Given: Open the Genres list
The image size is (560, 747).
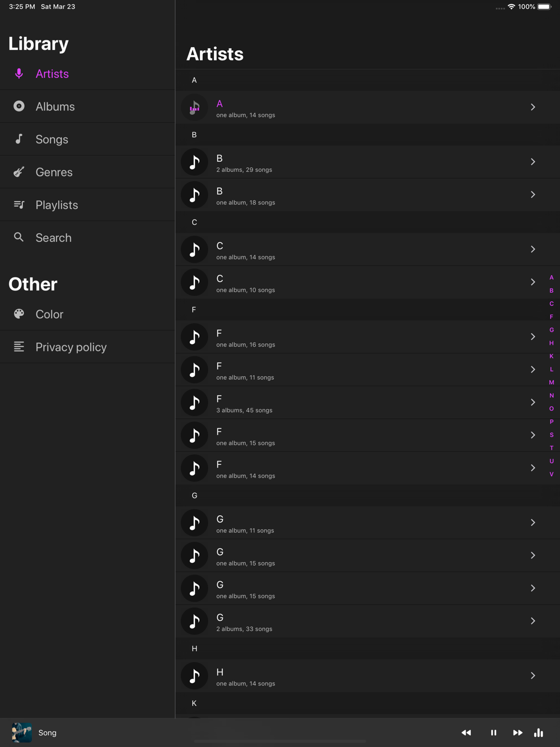Looking at the screenshot, I should [x=54, y=172].
